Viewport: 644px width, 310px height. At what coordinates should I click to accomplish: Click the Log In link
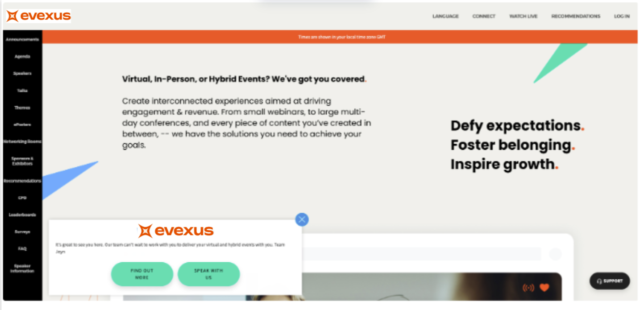[622, 16]
